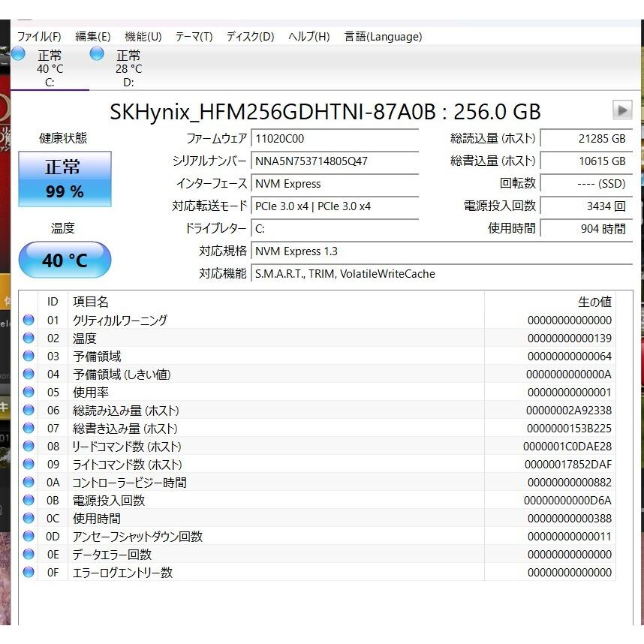Click power-on count value 3434 回
The height and width of the screenshot is (644, 644).
tap(586, 206)
